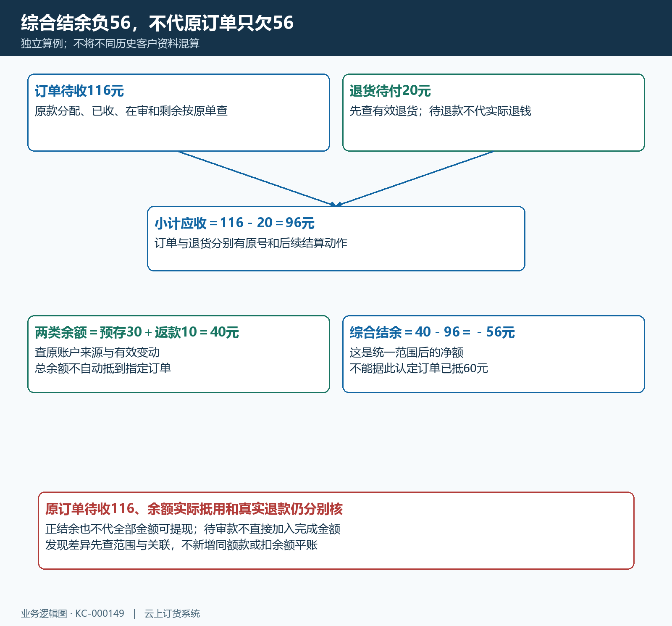672x626 pixels.
Task: Click the footer text "云上订货系统"
Action: tap(172, 614)
